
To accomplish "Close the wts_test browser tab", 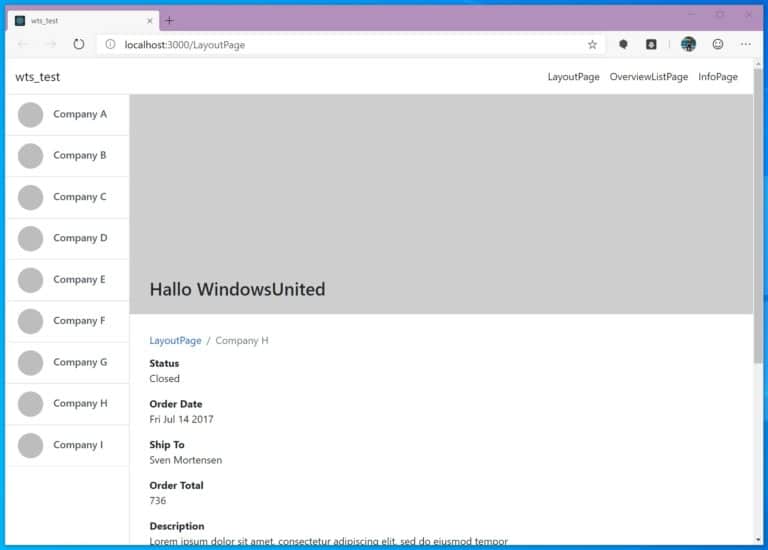I will tap(149, 21).
